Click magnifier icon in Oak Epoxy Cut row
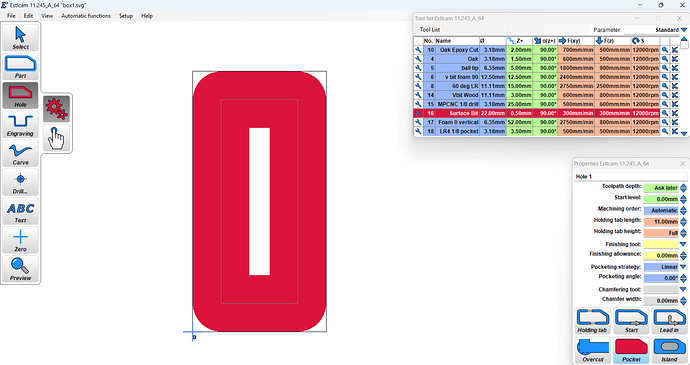The width and height of the screenshot is (690, 365). click(665, 50)
